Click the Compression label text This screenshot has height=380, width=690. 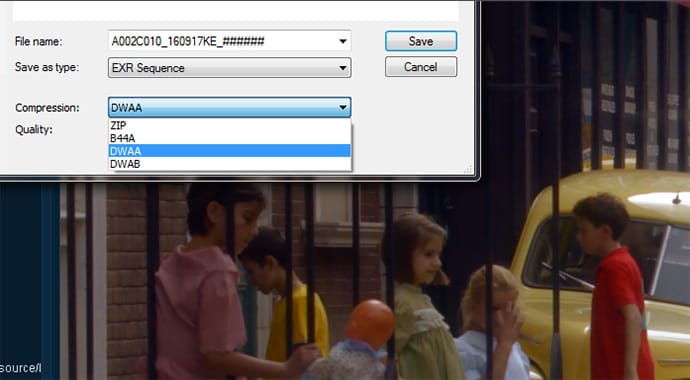(x=47, y=108)
